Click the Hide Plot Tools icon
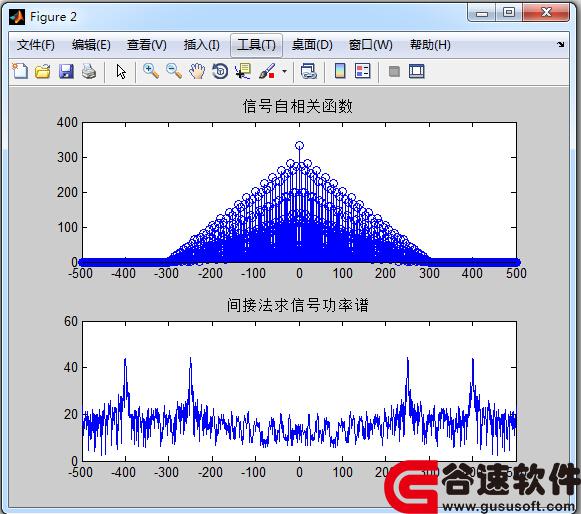 coord(394,71)
